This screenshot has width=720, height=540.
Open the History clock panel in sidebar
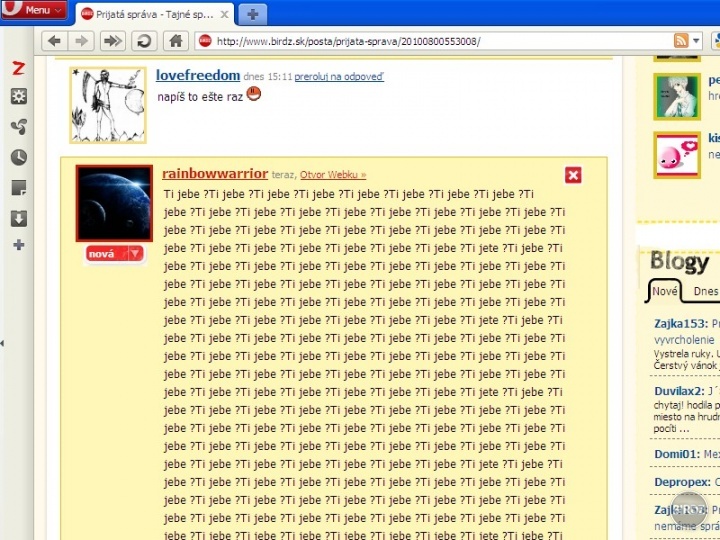[18, 157]
